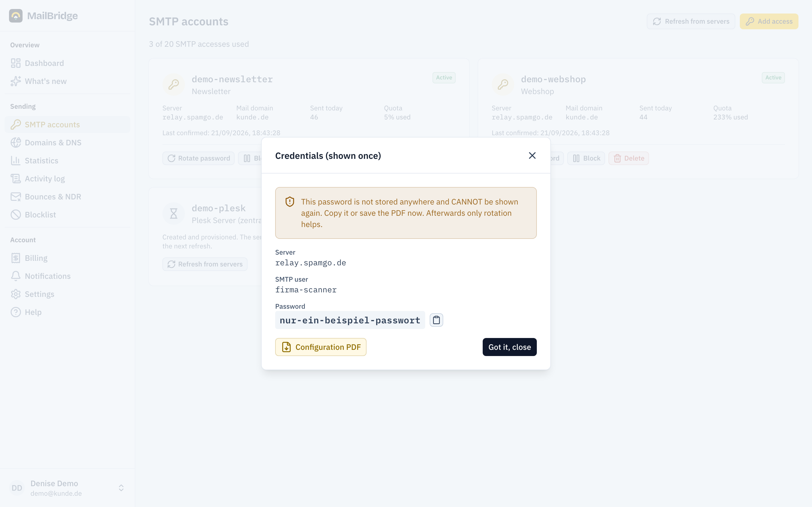Close the credentials dialog with X

532,155
